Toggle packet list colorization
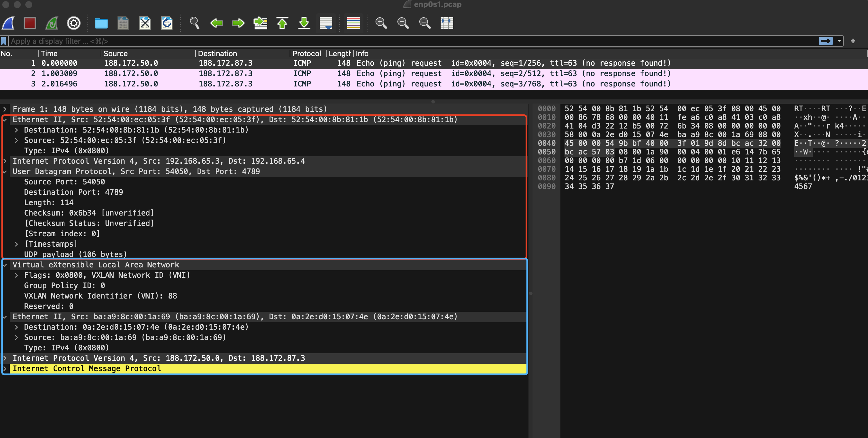Image resolution: width=868 pixels, height=438 pixels. point(353,23)
